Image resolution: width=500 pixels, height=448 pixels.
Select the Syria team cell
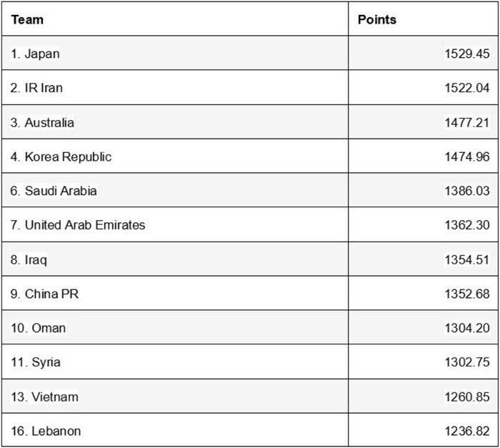point(36,362)
